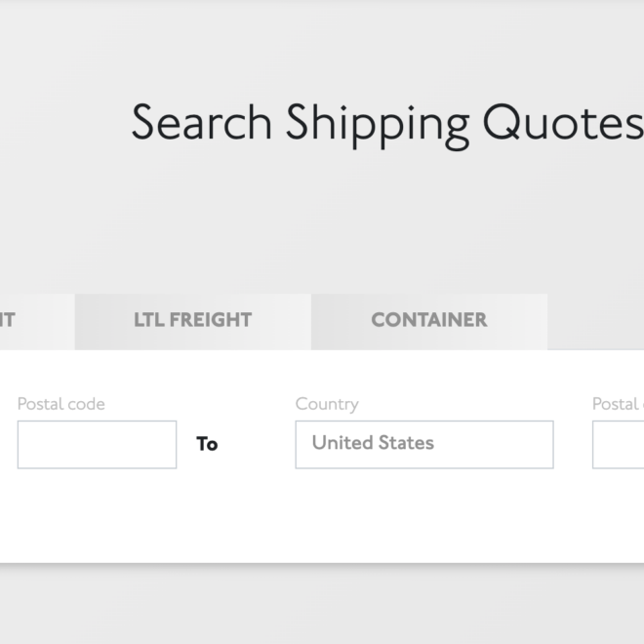Change the destination country from United States

(x=423, y=444)
